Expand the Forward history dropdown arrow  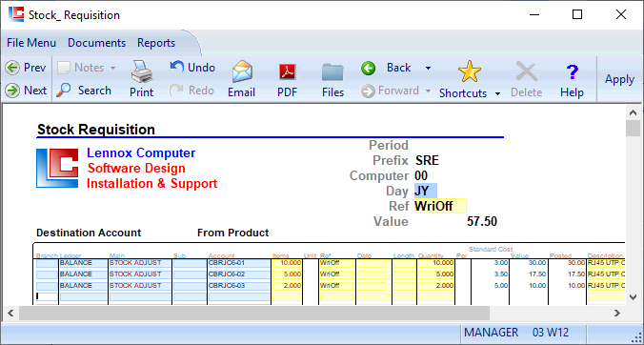(x=428, y=91)
